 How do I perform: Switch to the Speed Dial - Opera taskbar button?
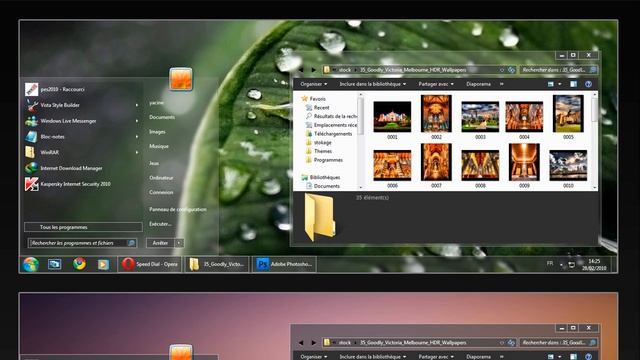150,264
